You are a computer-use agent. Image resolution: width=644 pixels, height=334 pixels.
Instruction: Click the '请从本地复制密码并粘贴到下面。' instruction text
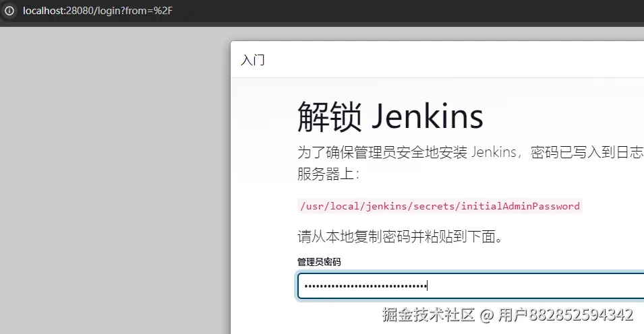click(x=401, y=236)
